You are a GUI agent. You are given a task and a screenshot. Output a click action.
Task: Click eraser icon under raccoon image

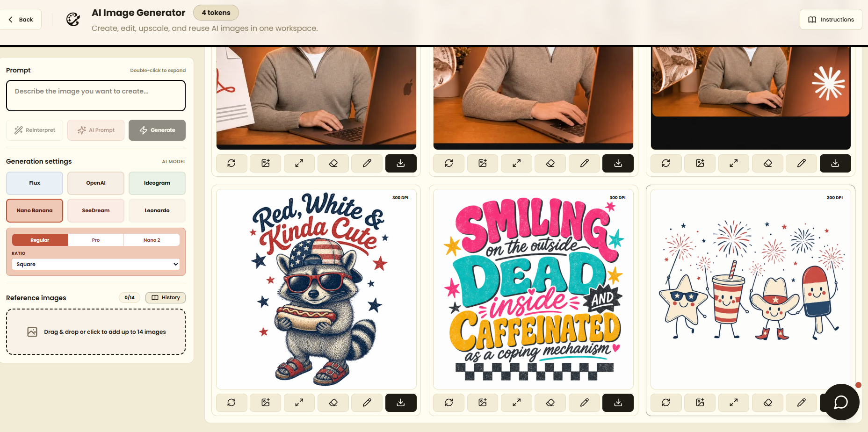coord(333,403)
